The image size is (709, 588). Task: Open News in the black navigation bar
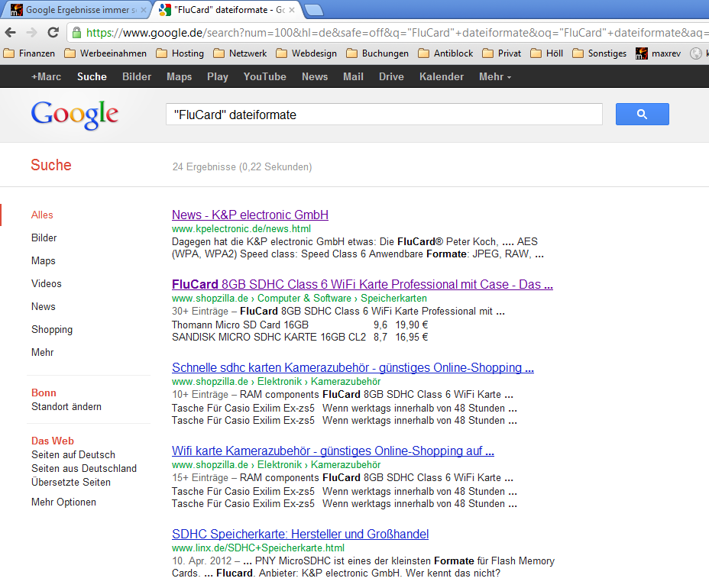point(315,77)
